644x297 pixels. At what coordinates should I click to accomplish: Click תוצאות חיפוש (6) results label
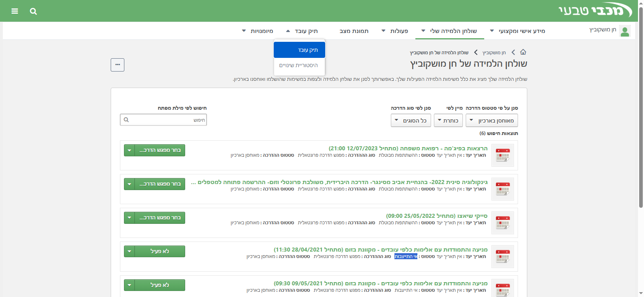pos(499,133)
